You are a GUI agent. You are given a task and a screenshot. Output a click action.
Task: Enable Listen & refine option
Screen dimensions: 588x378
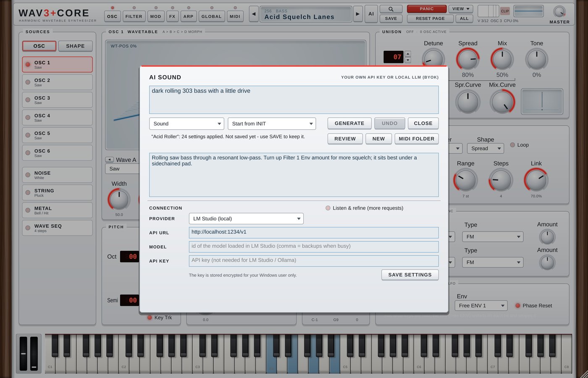click(328, 208)
